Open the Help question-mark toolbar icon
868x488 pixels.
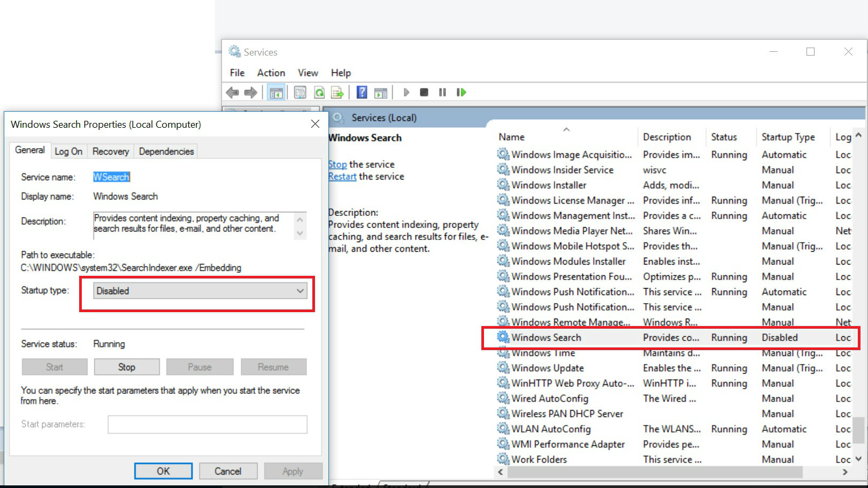(362, 92)
